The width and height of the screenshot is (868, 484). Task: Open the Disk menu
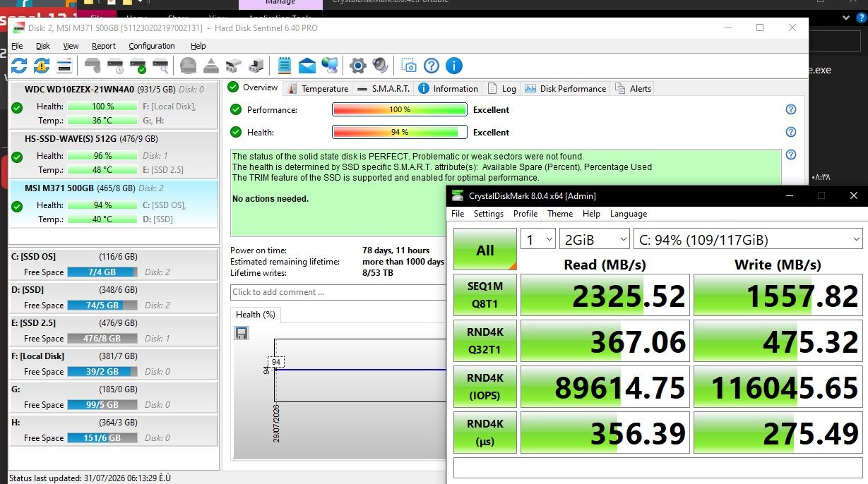click(43, 46)
